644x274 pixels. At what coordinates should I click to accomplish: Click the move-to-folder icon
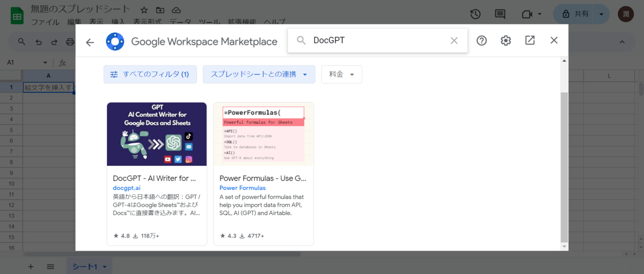coord(160,10)
